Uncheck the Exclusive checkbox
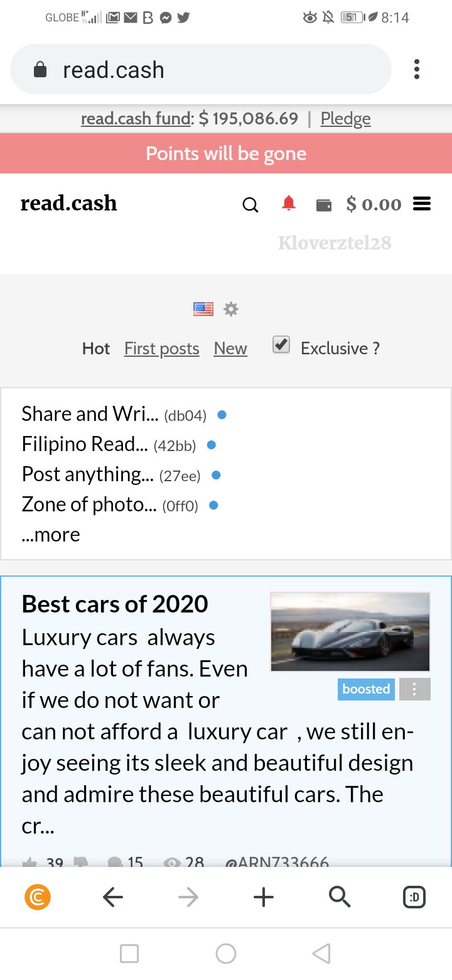The image size is (452, 980). (281, 345)
